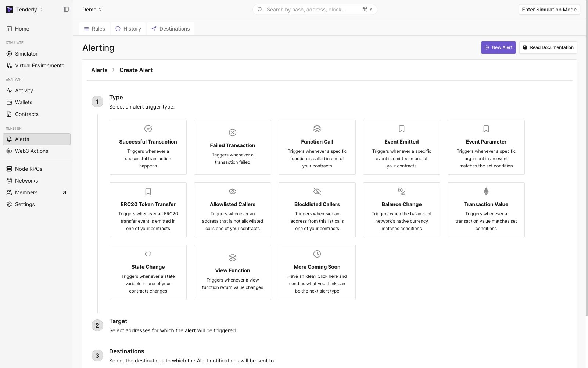Click the Web3 Actions icon

click(x=9, y=151)
